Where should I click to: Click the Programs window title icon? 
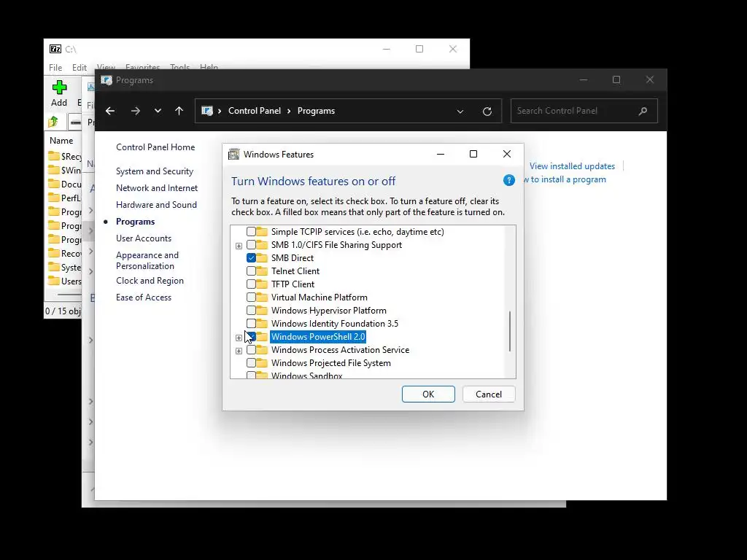(107, 80)
